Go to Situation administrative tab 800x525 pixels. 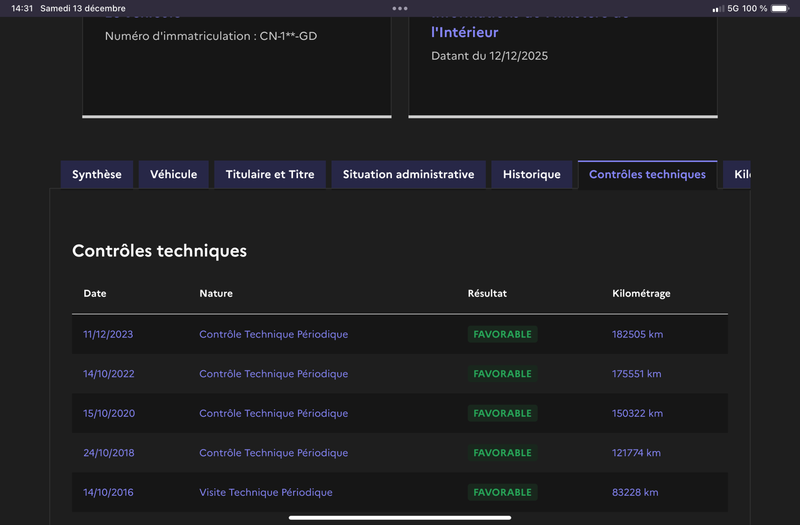click(408, 174)
